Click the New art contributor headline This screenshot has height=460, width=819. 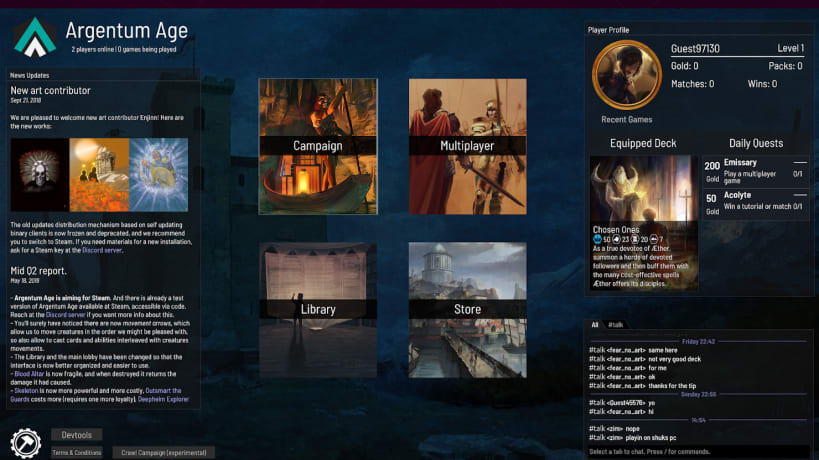50,90
